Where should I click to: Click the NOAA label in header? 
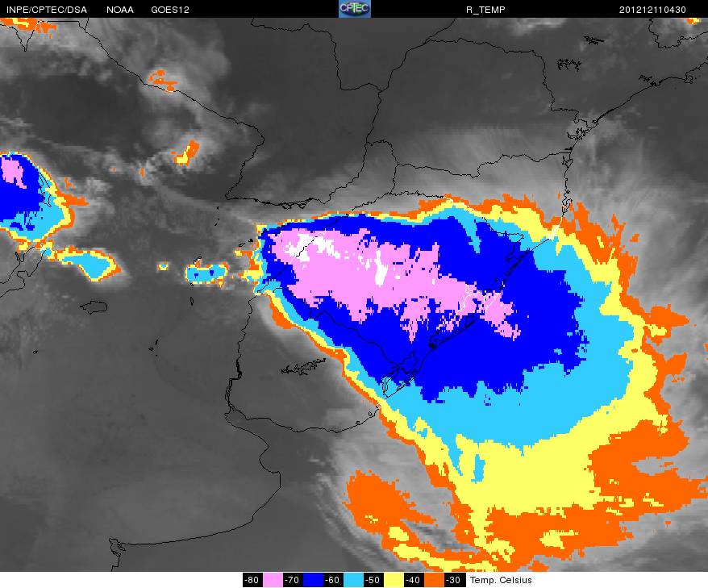pyautogui.click(x=120, y=10)
